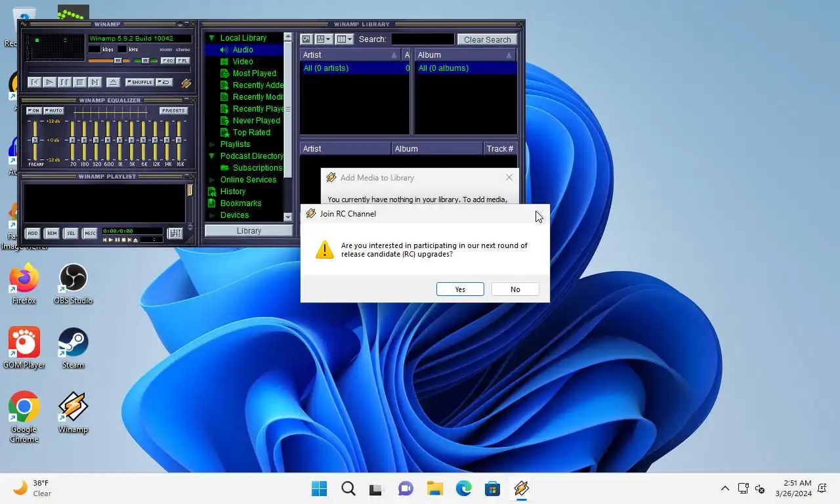Open playlist SEL menu
This screenshot has width=840, height=504.
(x=71, y=233)
